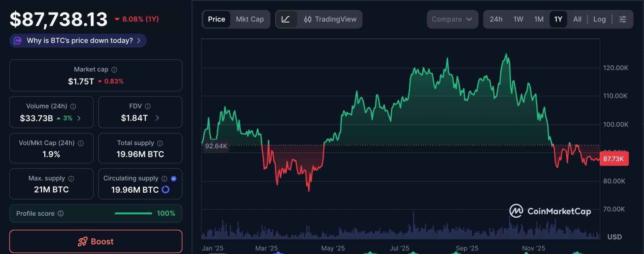Click the CoinMarketCap logo watermark on chart
This screenshot has width=644, height=254.
[x=551, y=210]
